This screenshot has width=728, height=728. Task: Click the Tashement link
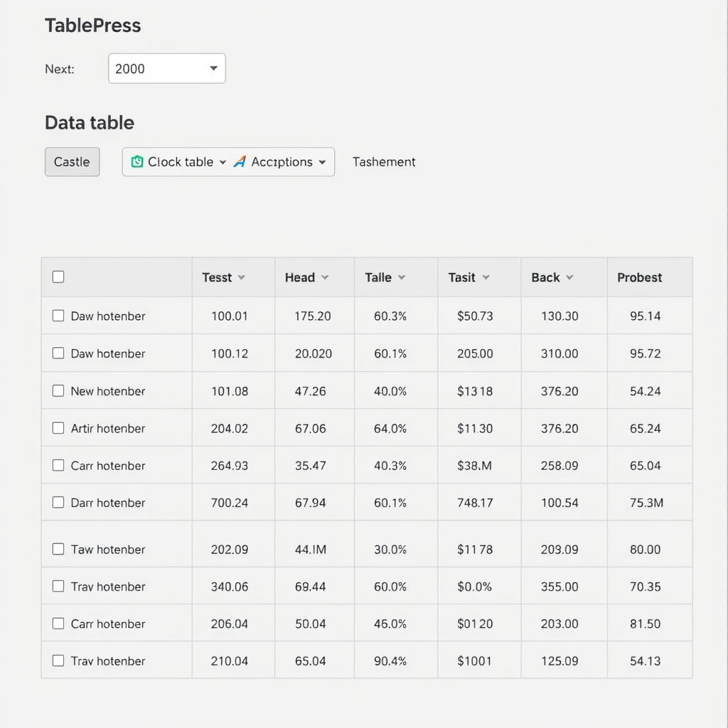[x=383, y=161]
